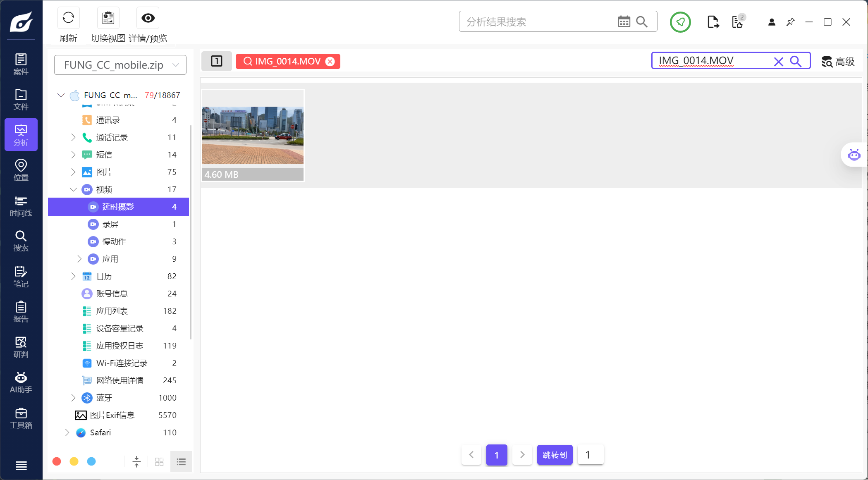Click the Refresh (刷新) toolbar icon
Screen dimensions: 868x480
[68, 18]
